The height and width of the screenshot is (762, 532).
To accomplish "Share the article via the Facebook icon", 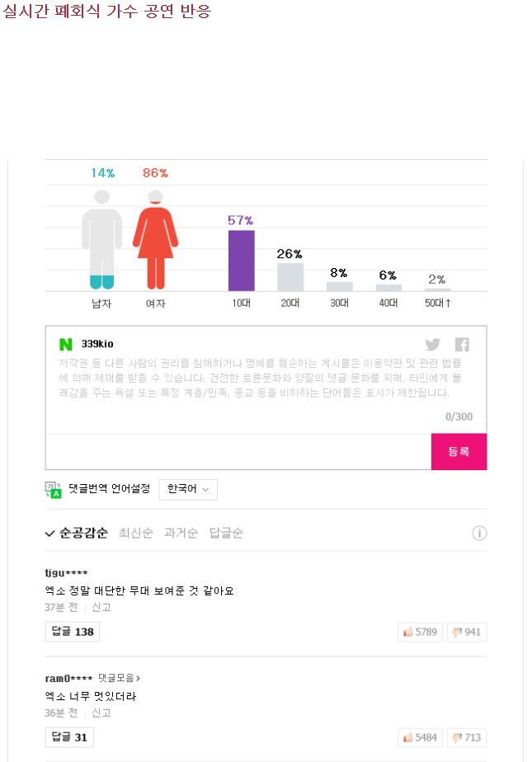I will coord(462,345).
